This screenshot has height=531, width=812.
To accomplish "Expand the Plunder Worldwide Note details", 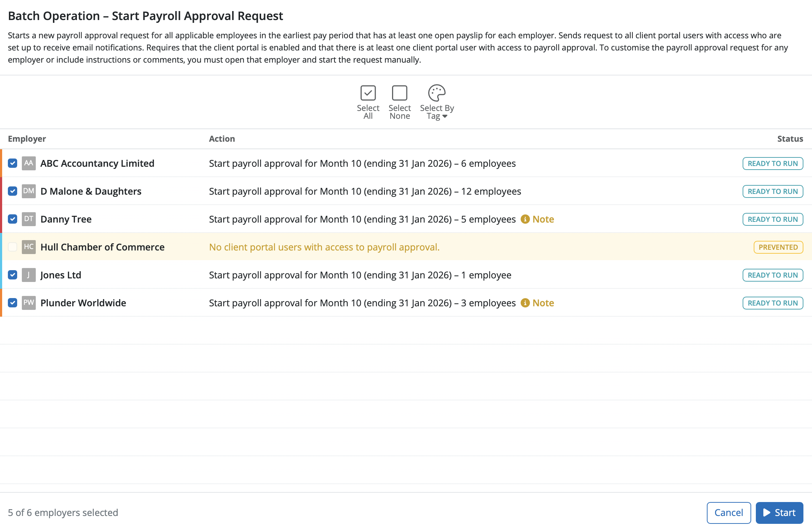I will coord(543,303).
